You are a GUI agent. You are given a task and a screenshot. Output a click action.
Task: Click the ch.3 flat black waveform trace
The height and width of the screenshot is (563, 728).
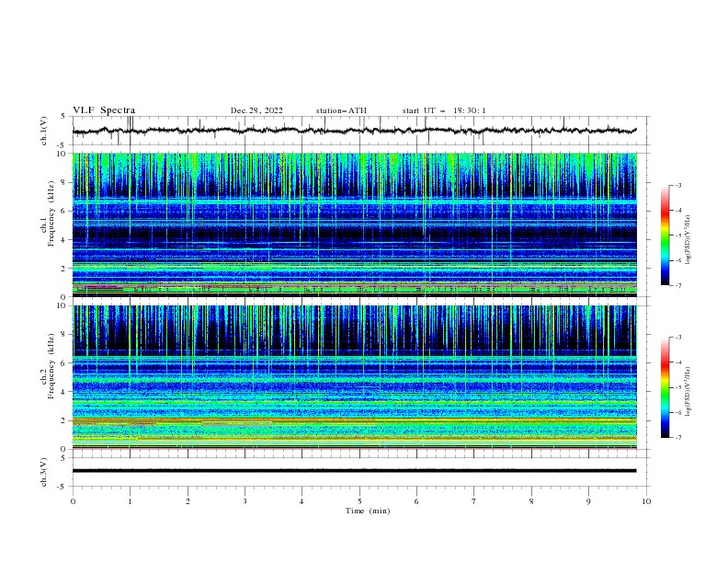(355, 471)
